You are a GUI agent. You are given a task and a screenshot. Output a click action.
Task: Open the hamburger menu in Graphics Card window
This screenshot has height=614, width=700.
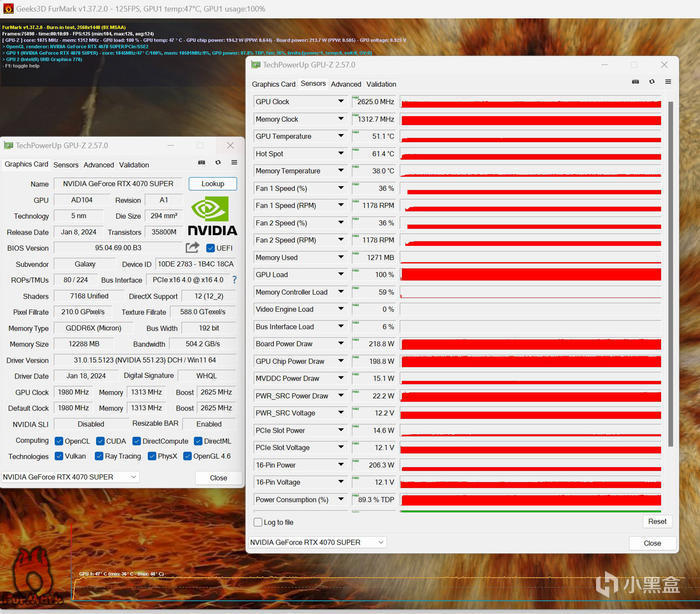(234, 163)
